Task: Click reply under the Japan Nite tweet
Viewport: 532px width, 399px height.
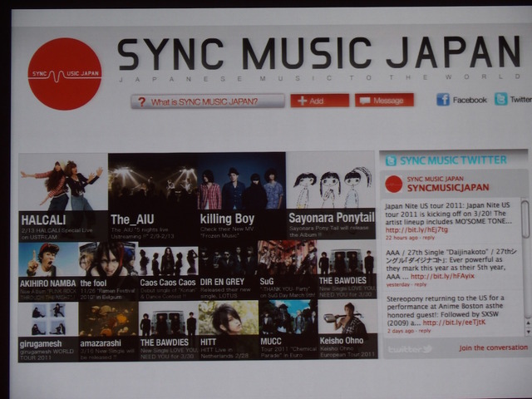Action: (x=436, y=238)
